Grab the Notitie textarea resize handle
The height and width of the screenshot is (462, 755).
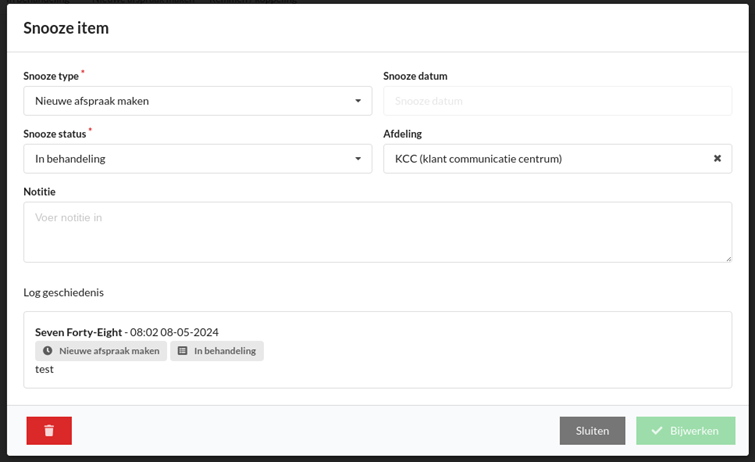(x=729, y=259)
